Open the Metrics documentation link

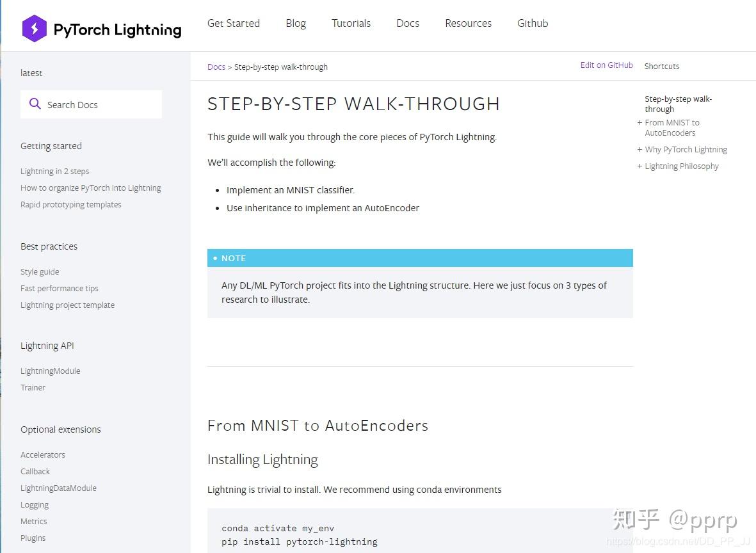pos(33,521)
